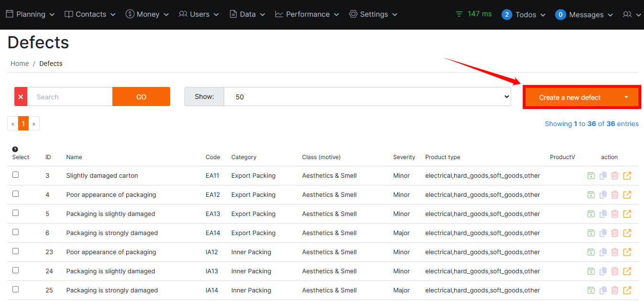Open the Show entries dropdown
The width and height of the screenshot is (644, 301).
[367, 97]
